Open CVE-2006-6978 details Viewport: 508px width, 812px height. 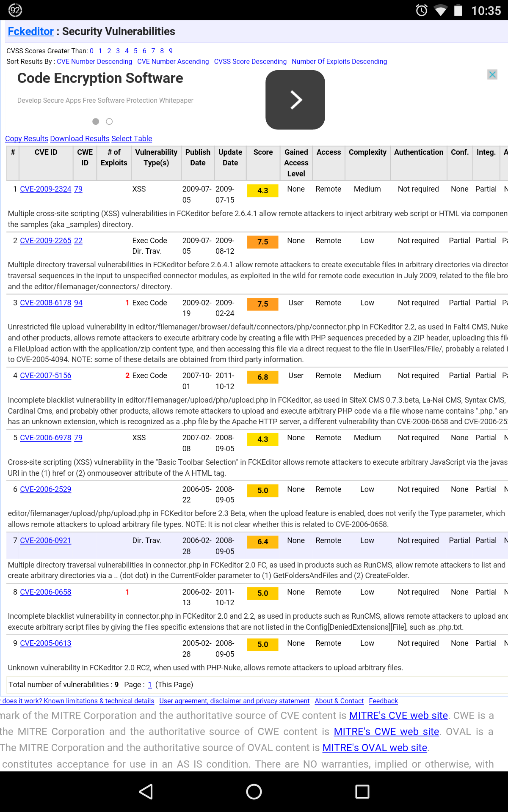(46, 438)
